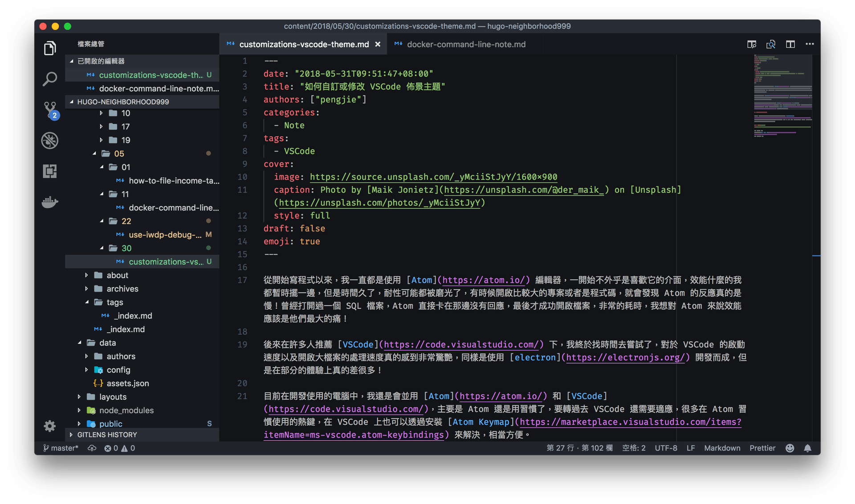
Task: Click the smiley feedback icon
Action: pyautogui.click(x=790, y=448)
